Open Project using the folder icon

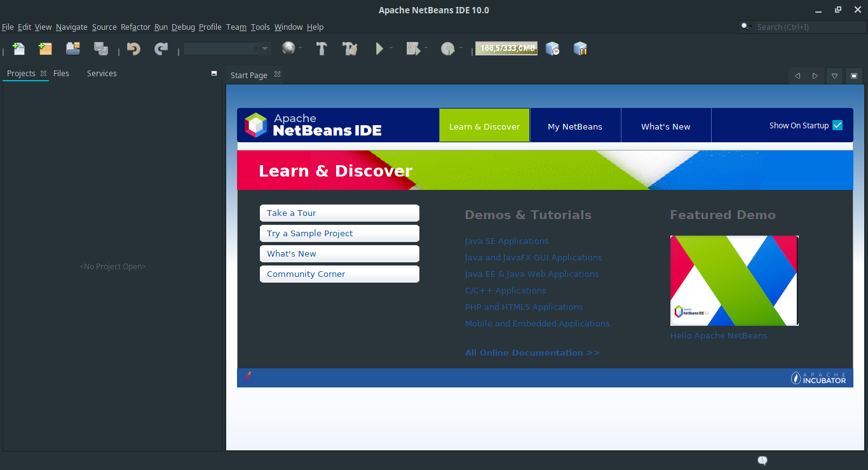(73, 49)
